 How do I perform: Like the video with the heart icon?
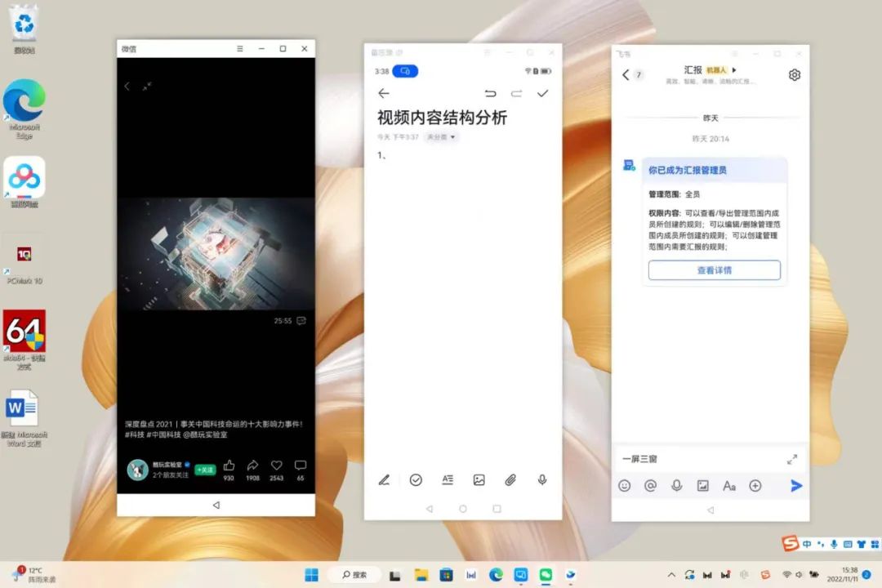276,465
